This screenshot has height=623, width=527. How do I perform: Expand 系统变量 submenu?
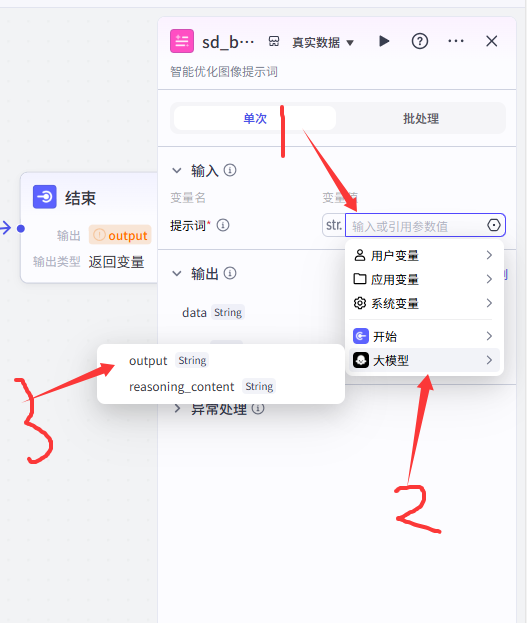(424, 303)
